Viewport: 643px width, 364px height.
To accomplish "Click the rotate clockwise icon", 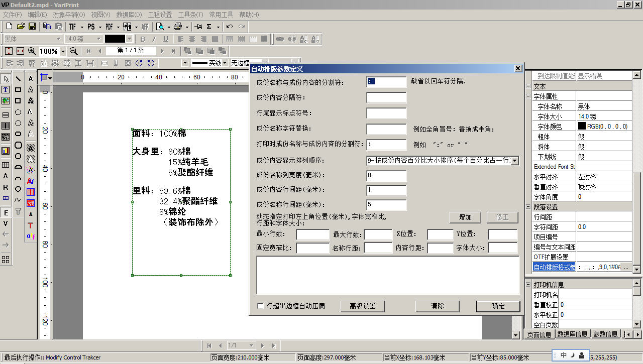I will pyautogui.click(x=139, y=63).
